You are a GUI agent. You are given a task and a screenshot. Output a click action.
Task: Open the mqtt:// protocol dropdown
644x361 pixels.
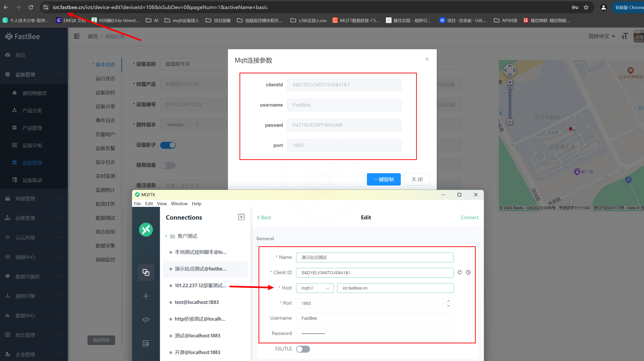[x=315, y=288]
